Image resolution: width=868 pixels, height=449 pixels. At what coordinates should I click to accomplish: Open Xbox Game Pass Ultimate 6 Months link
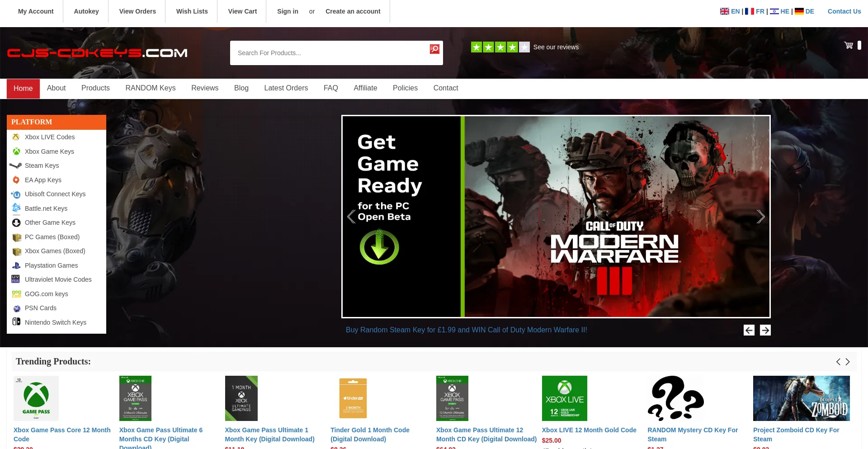[161, 439]
